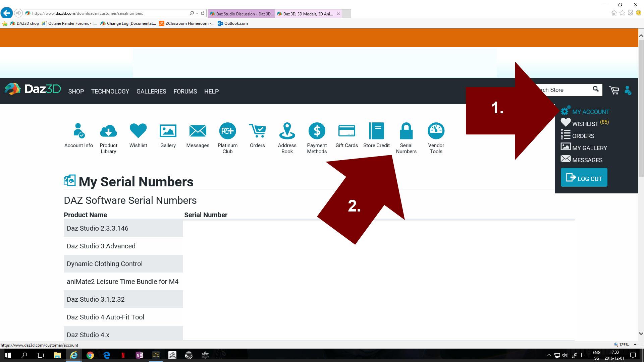Open the FORUMS menu item

pyautogui.click(x=185, y=92)
